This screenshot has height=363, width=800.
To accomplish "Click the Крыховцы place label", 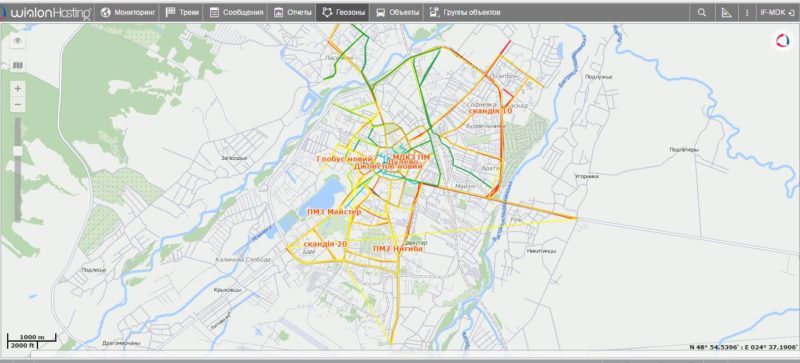I will point(228,290).
